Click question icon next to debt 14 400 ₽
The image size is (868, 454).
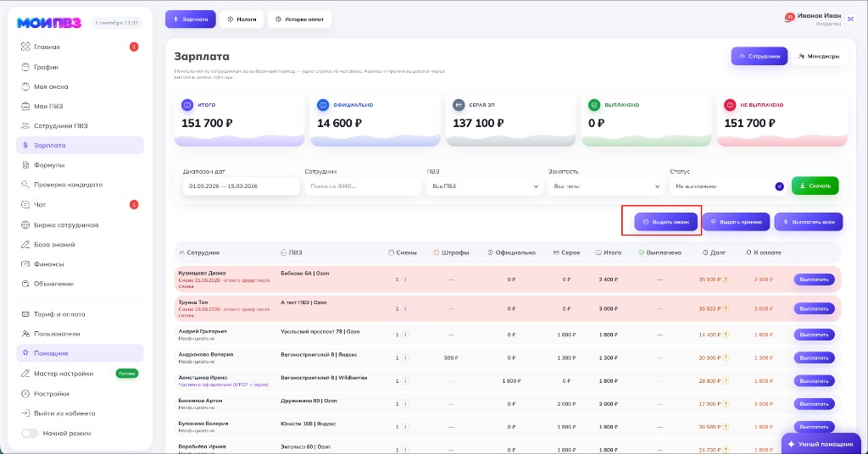pos(726,335)
